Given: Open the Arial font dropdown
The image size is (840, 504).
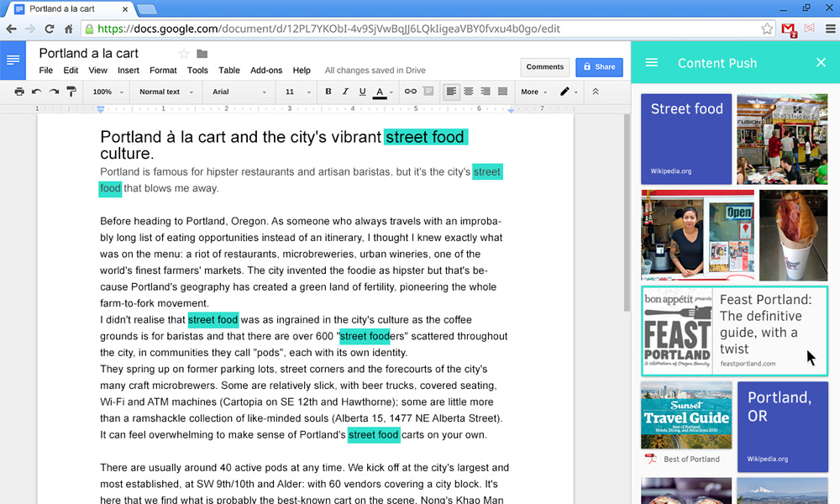Looking at the screenshot, I should click(x=236, y=92).
